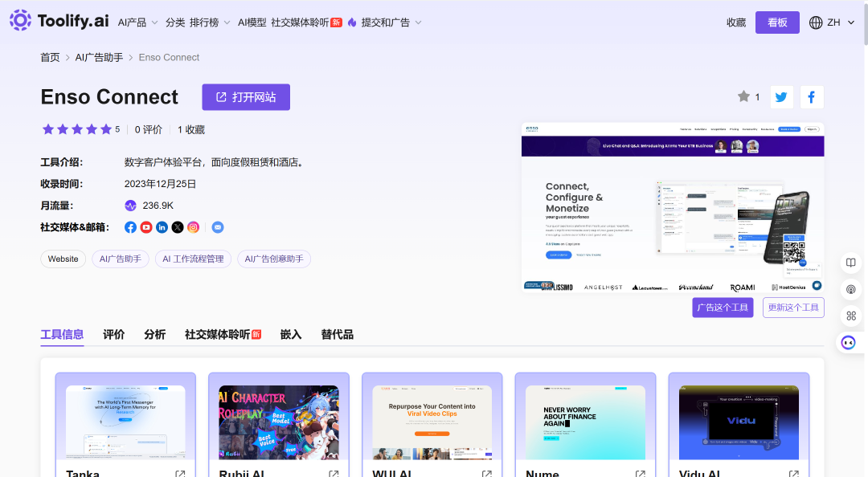Click the grid icon in right sidebar
This screenshot has height=477, width=868.
coord(851,316)
